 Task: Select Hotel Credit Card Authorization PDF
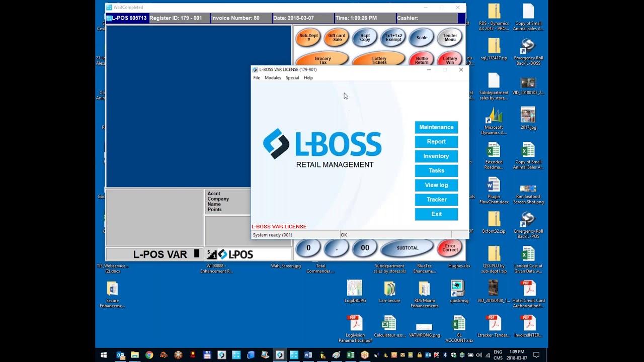point(528,295)
